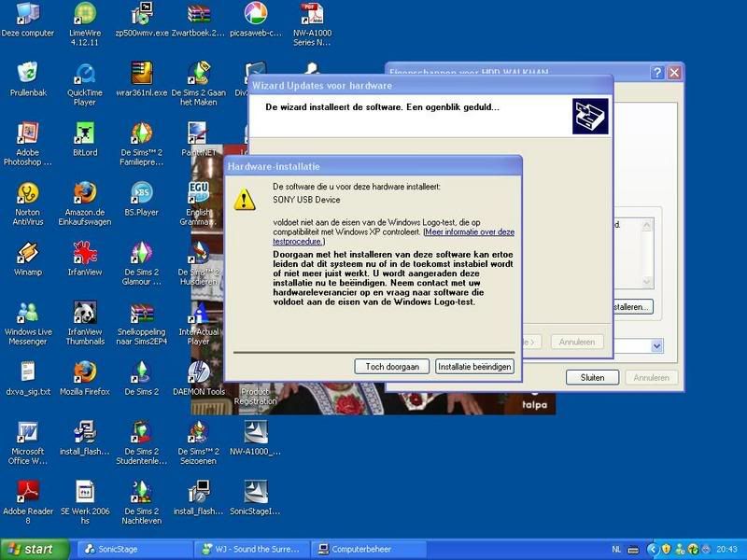Click the NL language indicator in the taskbar
Image resolution: width=747 pixels, height=560 pixels.
point(616,550)
